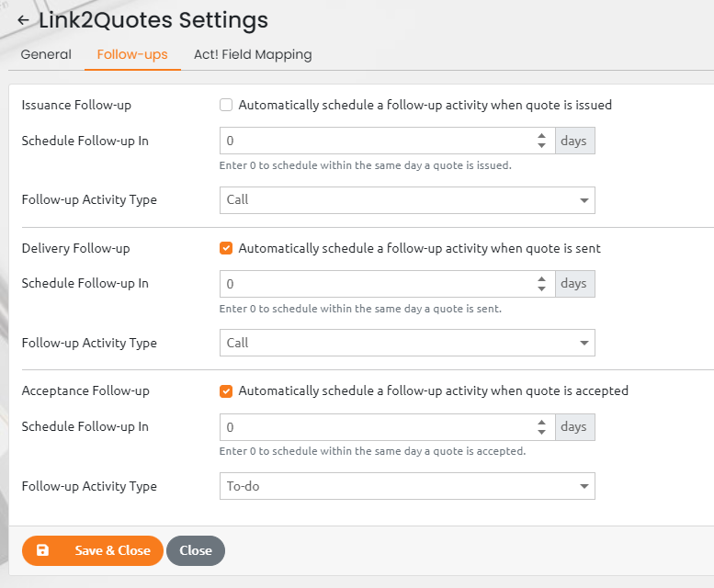The image size is (714, 588).
Task: Increase Acceptance follow-up days with up arrow
Action: click(541, 423)
